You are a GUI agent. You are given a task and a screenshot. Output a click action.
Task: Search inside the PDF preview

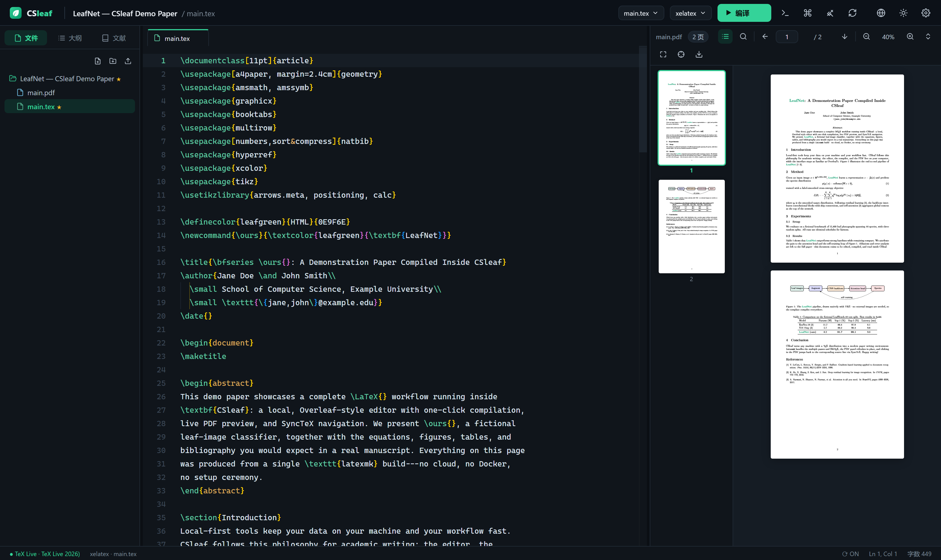click(x=743, y=37)
